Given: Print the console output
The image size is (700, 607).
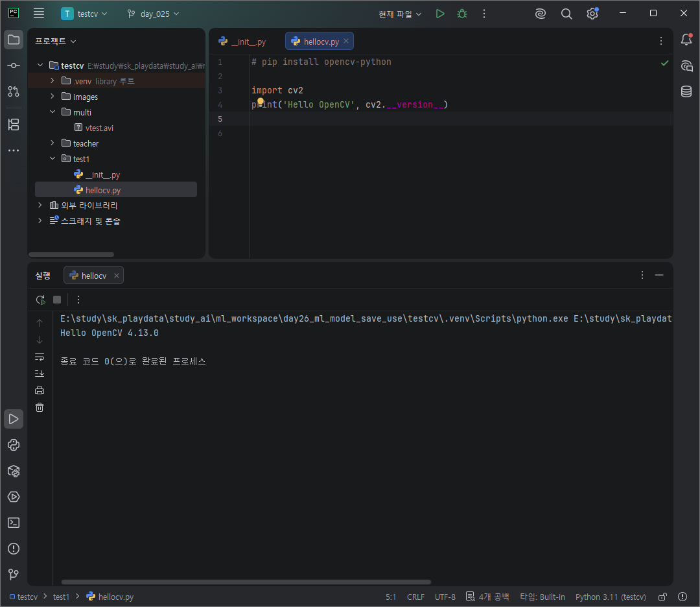Looking at the screenshot, I should click(40, 390).
